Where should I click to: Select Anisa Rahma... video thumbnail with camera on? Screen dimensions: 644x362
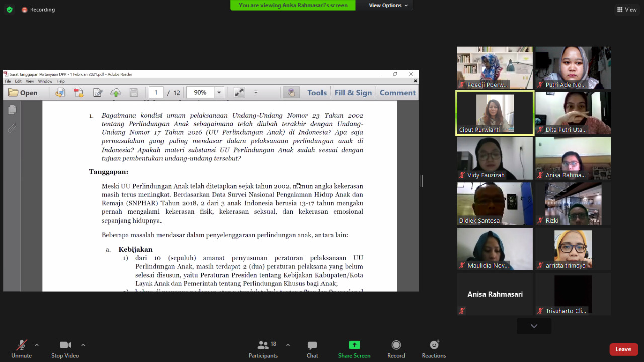point(573,158)
